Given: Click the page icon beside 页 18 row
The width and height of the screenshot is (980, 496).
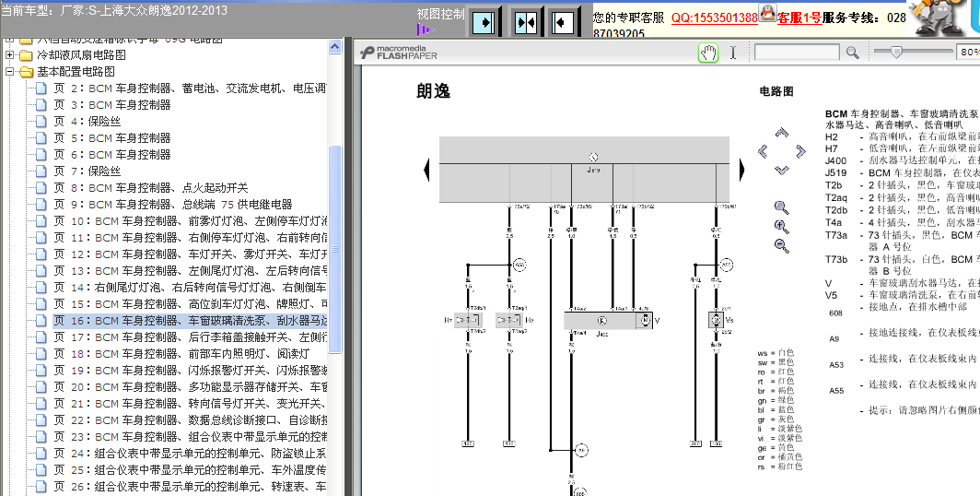Looking at the screenshot, I should pos(41,354).
